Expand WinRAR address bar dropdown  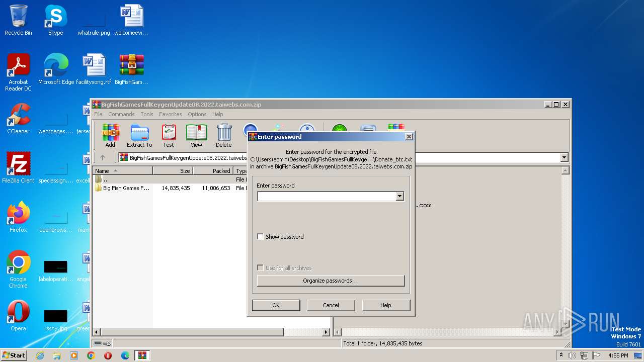click(564, 157)
